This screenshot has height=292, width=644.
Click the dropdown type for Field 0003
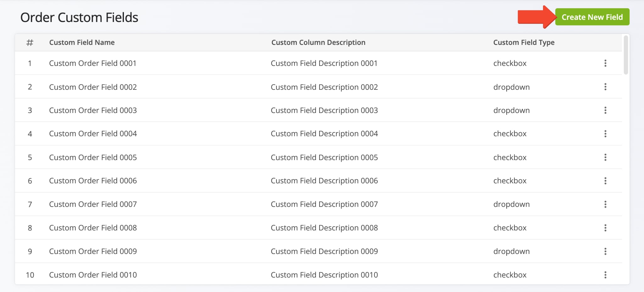pyautogui.click(x=511, y=110)
